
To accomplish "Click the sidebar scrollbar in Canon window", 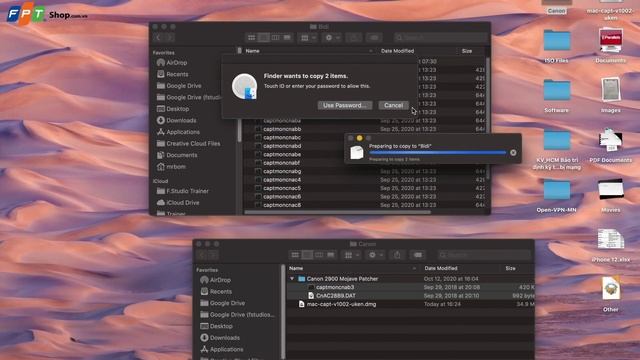I will (x=283, y=312).
